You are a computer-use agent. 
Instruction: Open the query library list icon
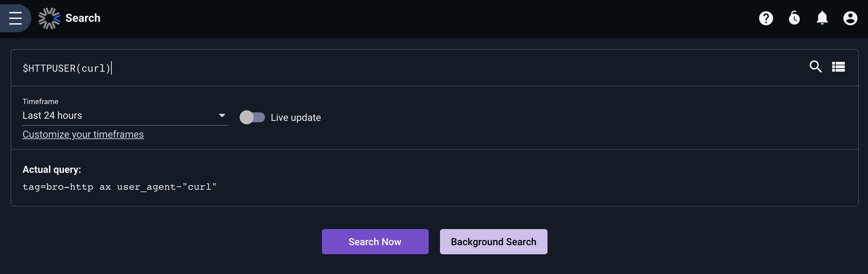pyautogui.click(x=838, y=67)
